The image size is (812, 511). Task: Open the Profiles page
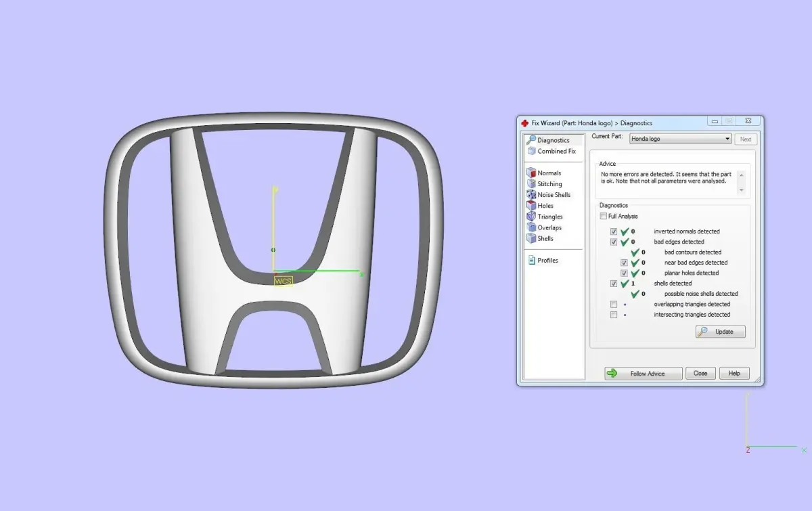click(543, 260)
